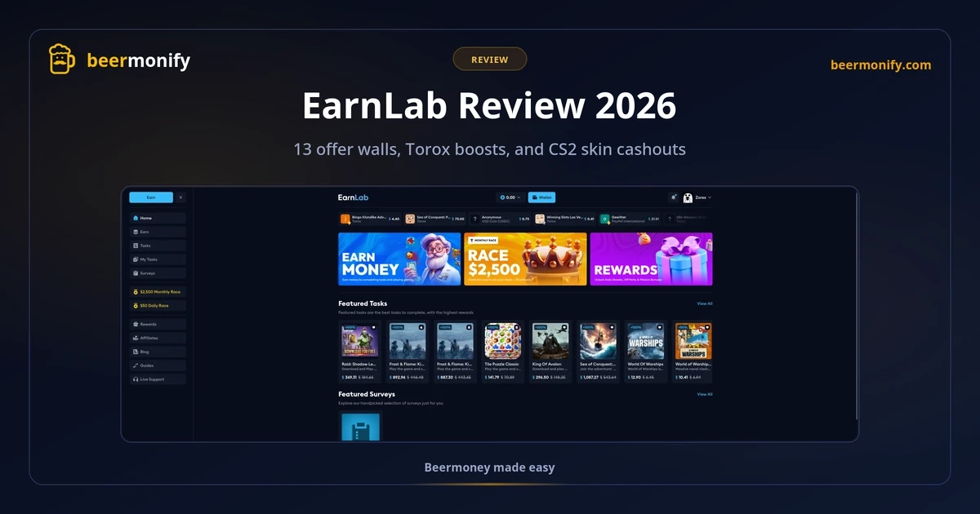Click the Earn Money banner

coord(399,259)
